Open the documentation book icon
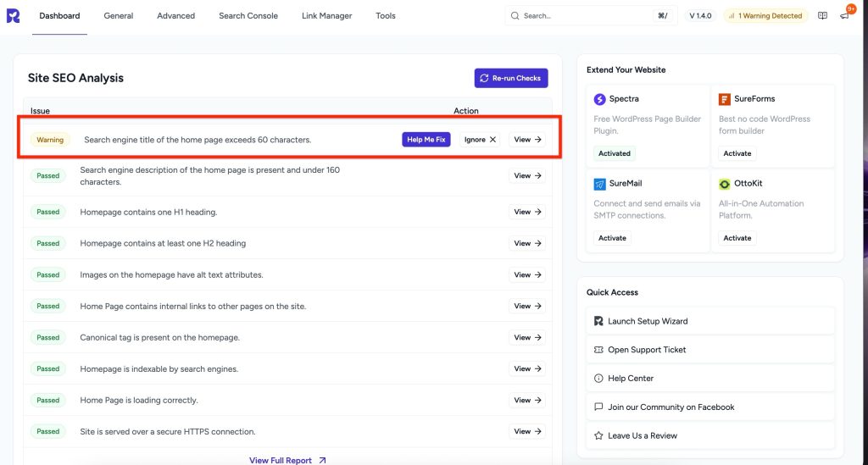 pos(822,16)
